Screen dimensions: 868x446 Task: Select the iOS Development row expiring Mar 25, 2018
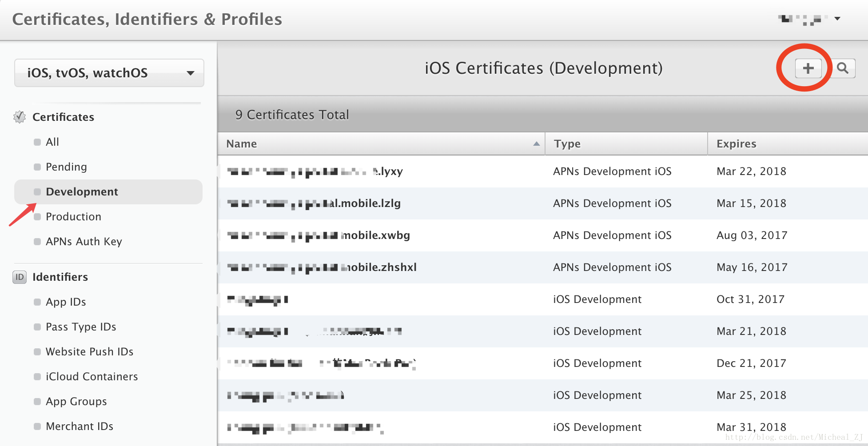(x=543, y=395)
